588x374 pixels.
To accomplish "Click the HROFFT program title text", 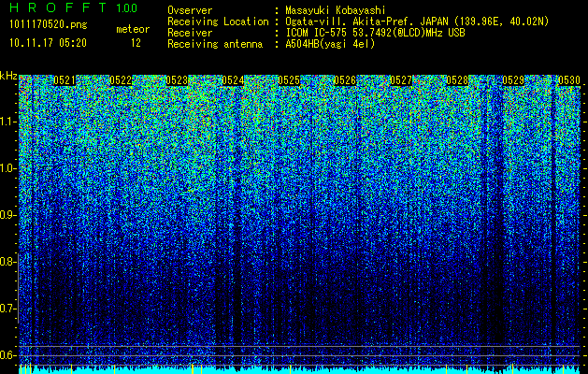I will (58, 7).
